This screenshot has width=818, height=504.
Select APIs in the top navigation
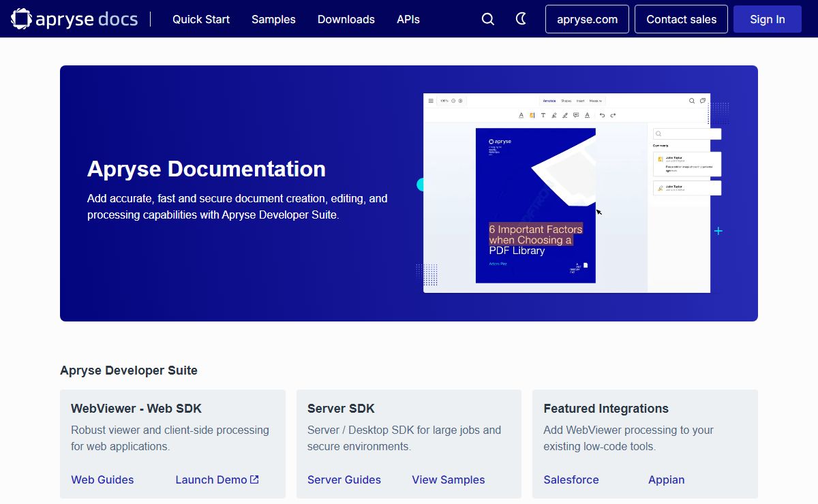(408, 19)
